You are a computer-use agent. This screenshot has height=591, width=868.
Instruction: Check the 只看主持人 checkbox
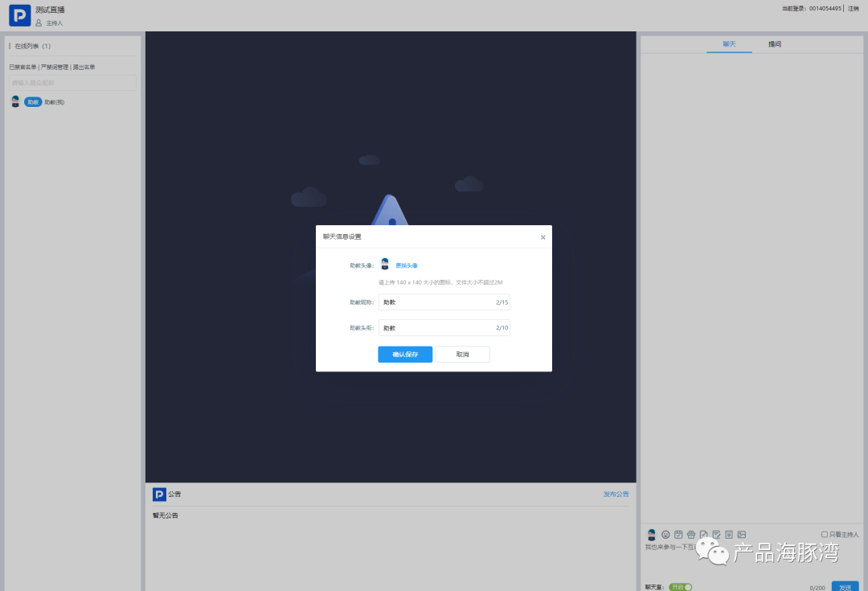[x=825, y=535]
